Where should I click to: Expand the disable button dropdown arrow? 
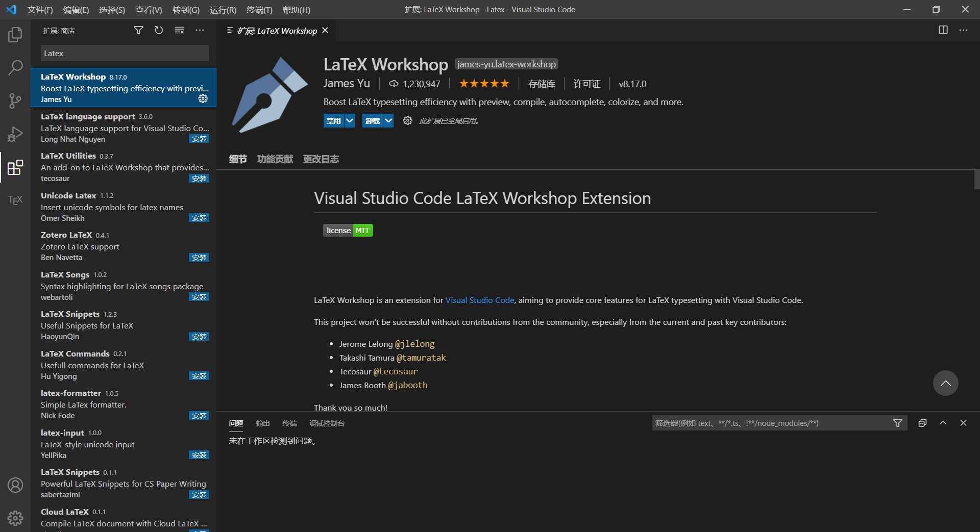point(350,121)
